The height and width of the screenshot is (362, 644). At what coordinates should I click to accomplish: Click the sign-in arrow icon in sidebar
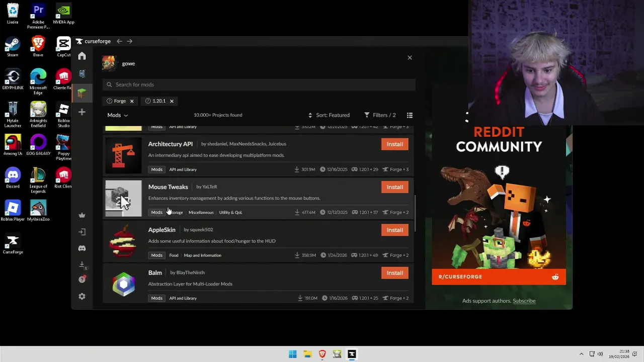pos(82,232)
